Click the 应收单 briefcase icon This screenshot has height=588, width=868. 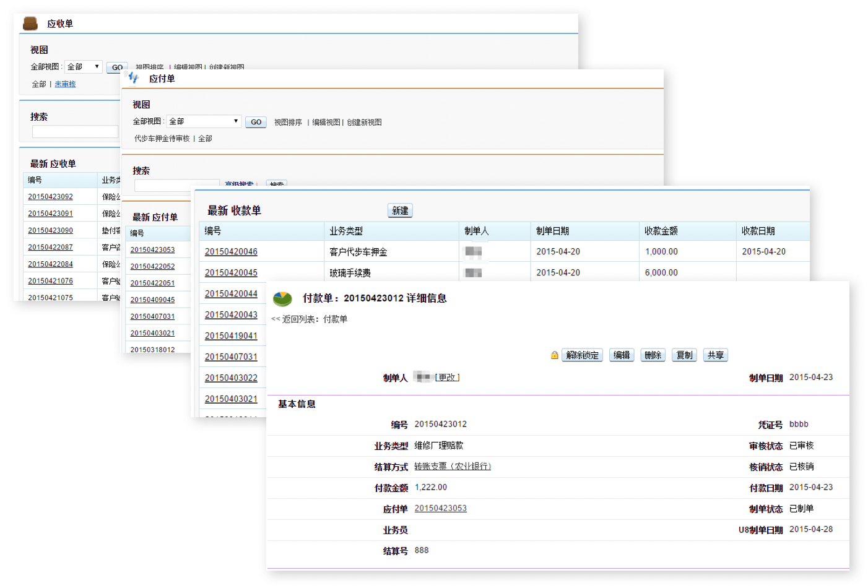30,24
